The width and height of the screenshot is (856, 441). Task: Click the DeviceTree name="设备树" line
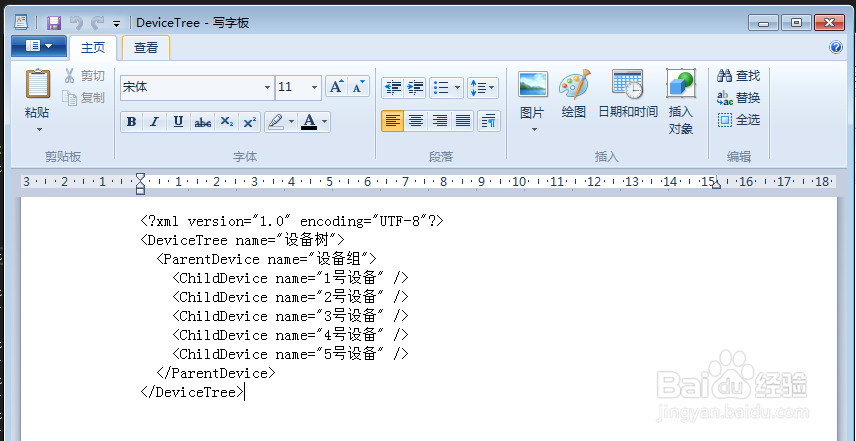(242, 240)
